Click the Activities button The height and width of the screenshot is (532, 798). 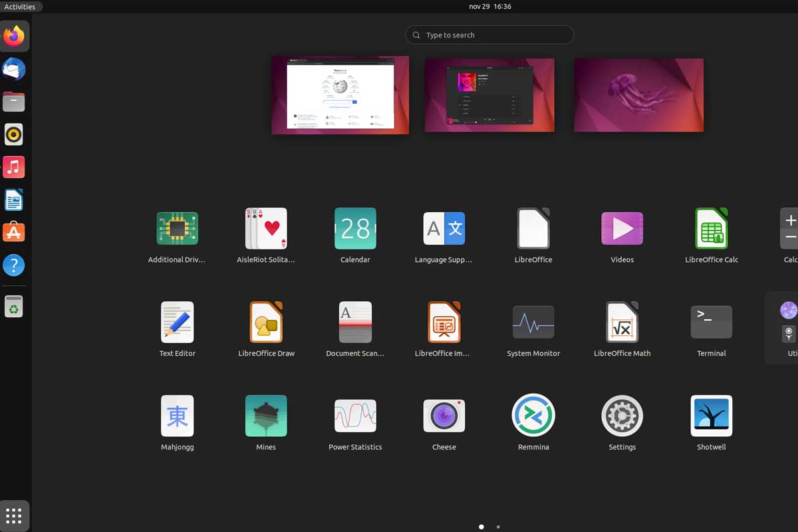[20, 7]
